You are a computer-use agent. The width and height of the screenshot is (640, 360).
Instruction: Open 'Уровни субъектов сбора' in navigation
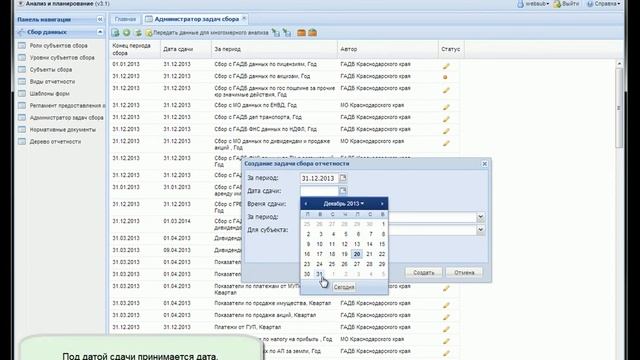coord(62,58)
